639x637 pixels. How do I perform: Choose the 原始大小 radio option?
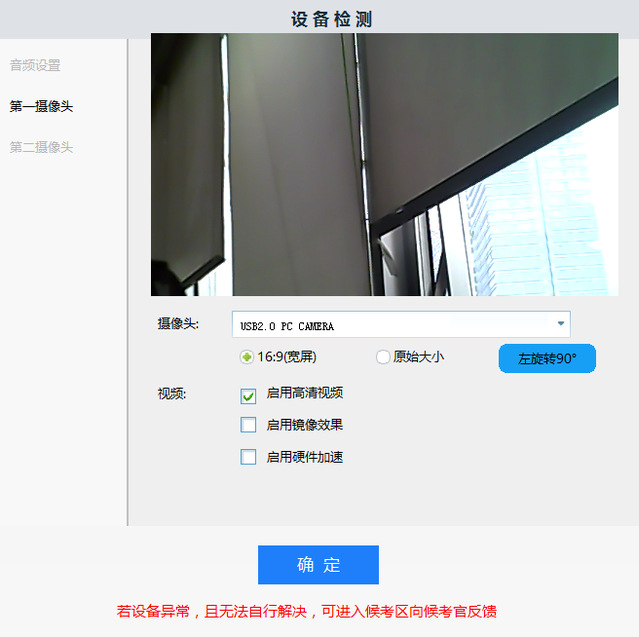pos(383,357)
